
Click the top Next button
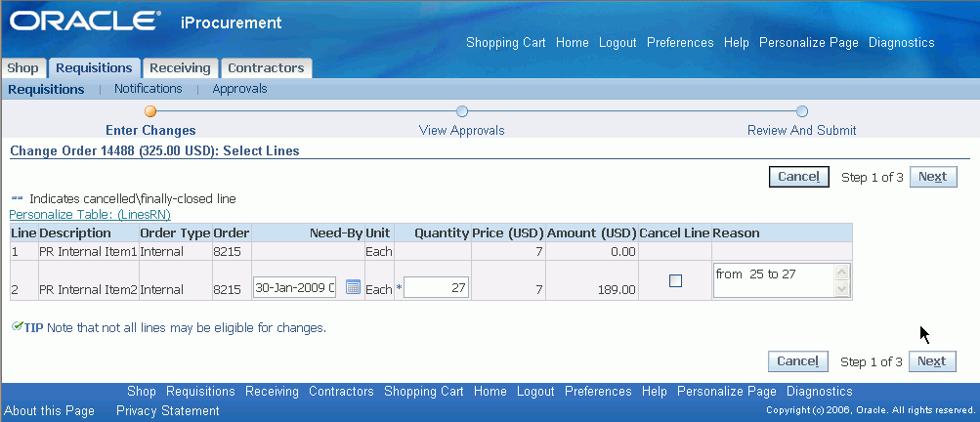coord(932,177)
